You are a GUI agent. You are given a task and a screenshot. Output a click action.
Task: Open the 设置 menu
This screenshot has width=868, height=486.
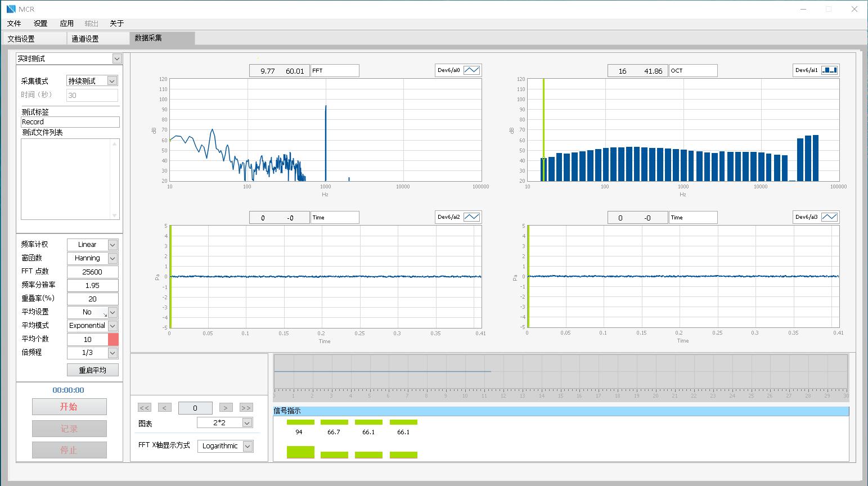(41, 23)
